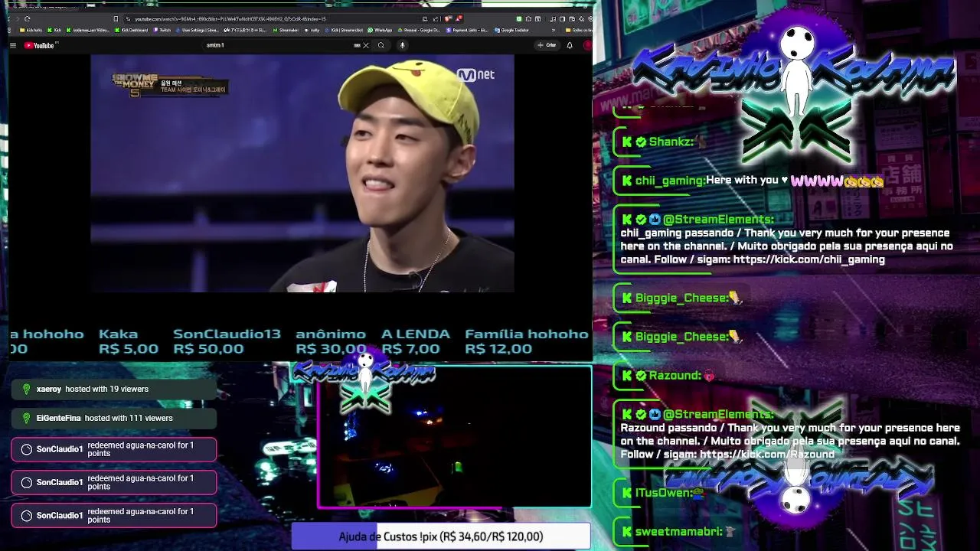Click the 'ITusOwen' username in chat
This screenshot has width=980, height=551.
[x=664, y=493]
